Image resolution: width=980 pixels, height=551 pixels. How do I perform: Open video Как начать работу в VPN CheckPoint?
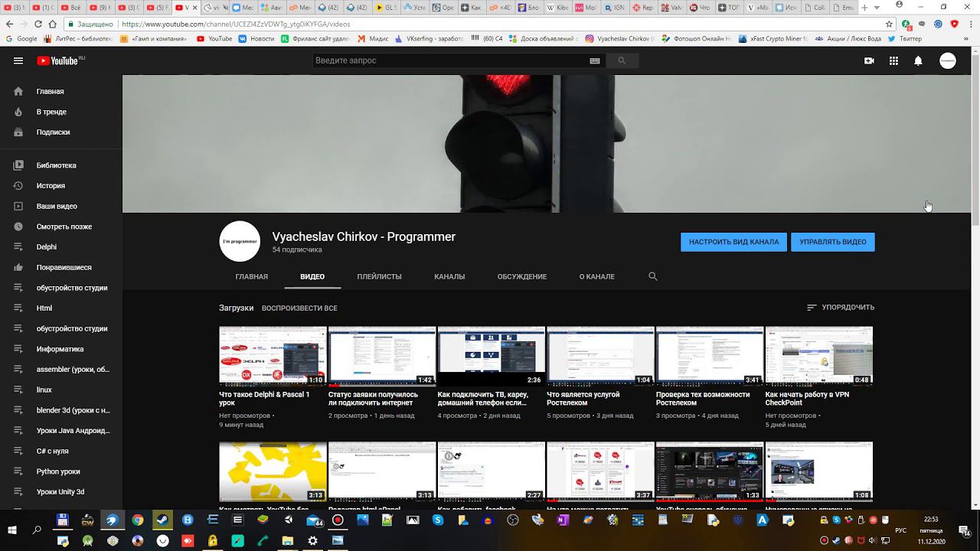point(818,356)
